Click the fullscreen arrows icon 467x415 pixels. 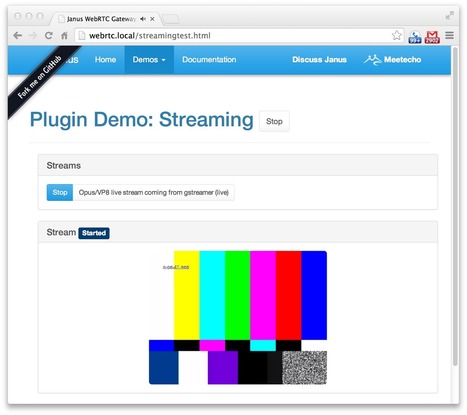coord(450,15)
